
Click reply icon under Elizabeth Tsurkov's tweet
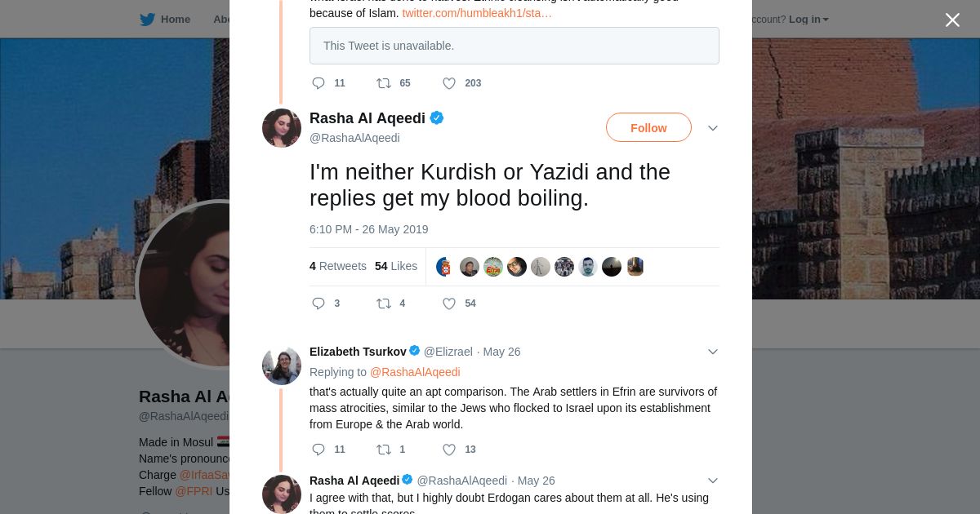318,450
